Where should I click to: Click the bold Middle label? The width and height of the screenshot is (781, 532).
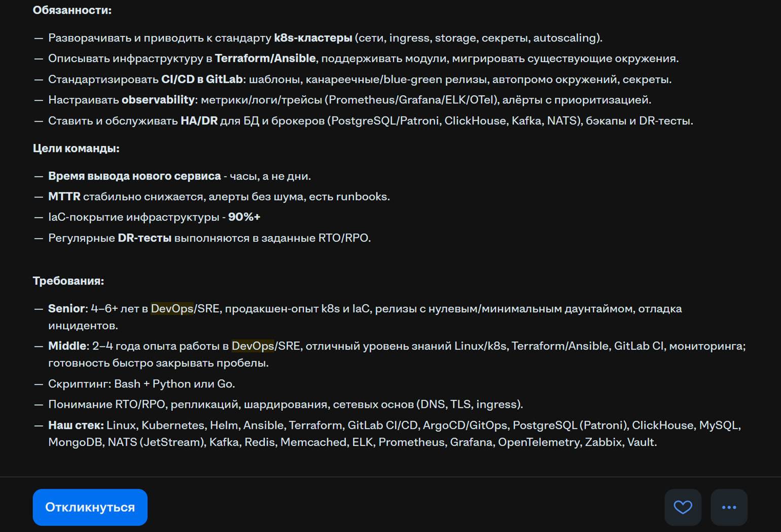(x=67, y=346)
